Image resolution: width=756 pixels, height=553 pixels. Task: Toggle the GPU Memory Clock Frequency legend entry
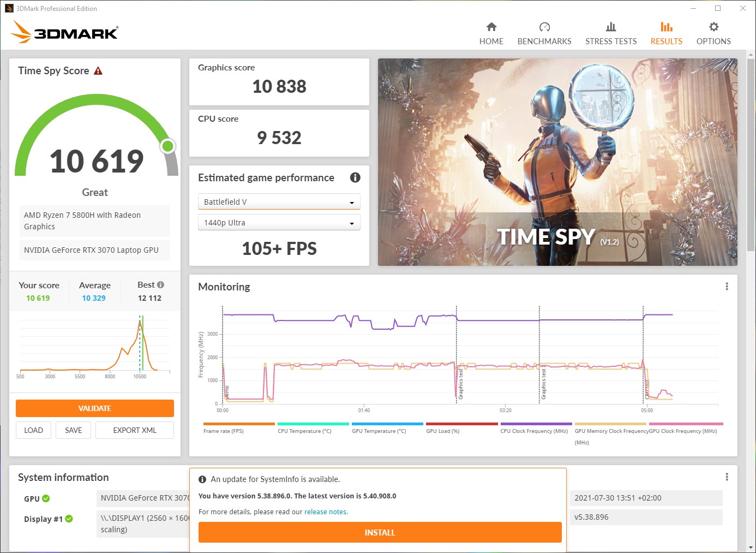[610, 433]
